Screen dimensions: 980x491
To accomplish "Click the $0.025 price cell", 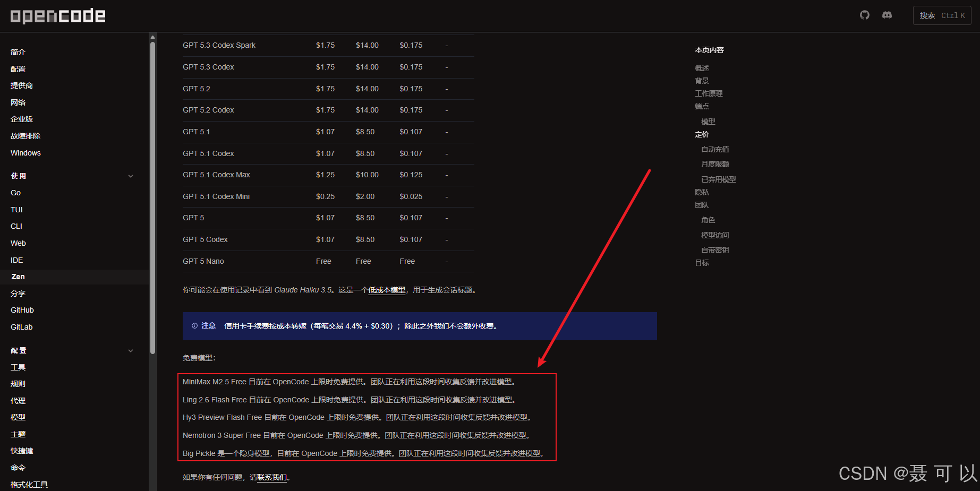I will (x=411, y=196).
